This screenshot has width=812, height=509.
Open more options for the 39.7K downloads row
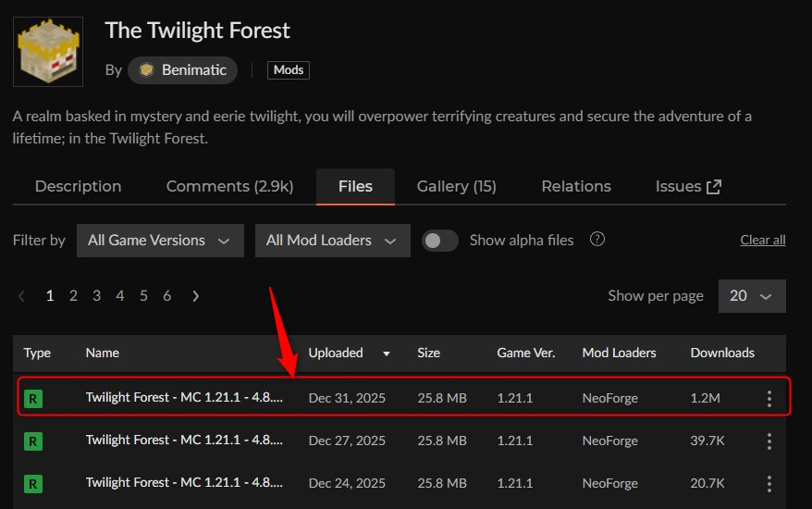point(769,441)
